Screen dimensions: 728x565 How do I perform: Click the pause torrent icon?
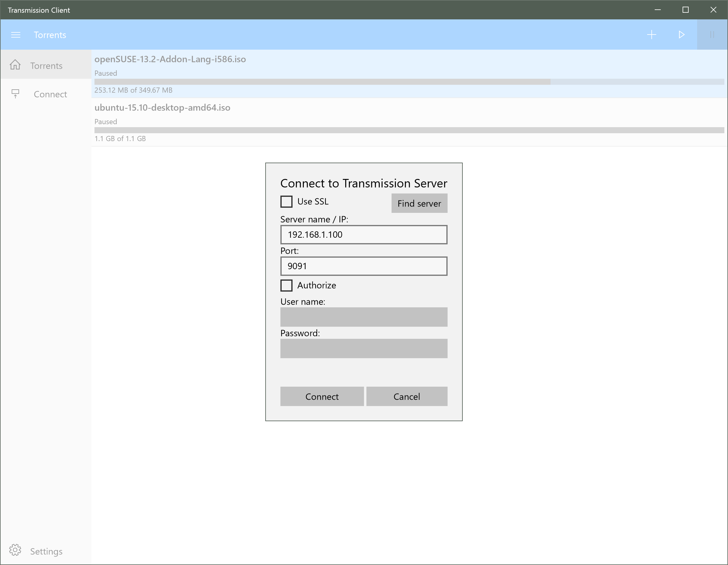pos(712,35)
